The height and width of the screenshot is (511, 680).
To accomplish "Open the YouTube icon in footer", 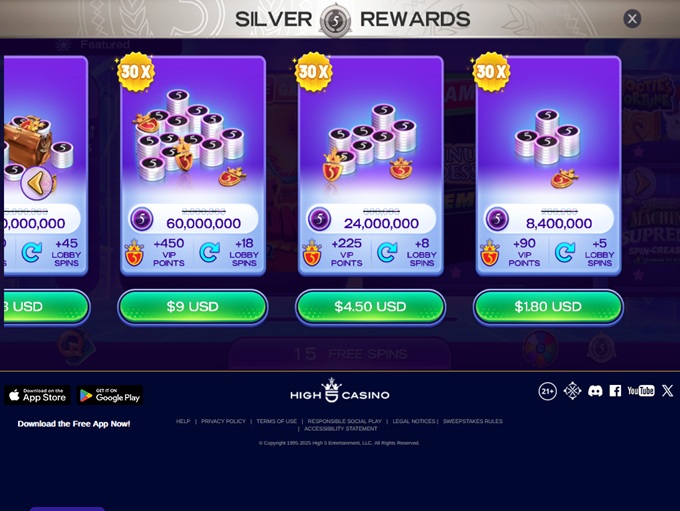I will point(641,391).
